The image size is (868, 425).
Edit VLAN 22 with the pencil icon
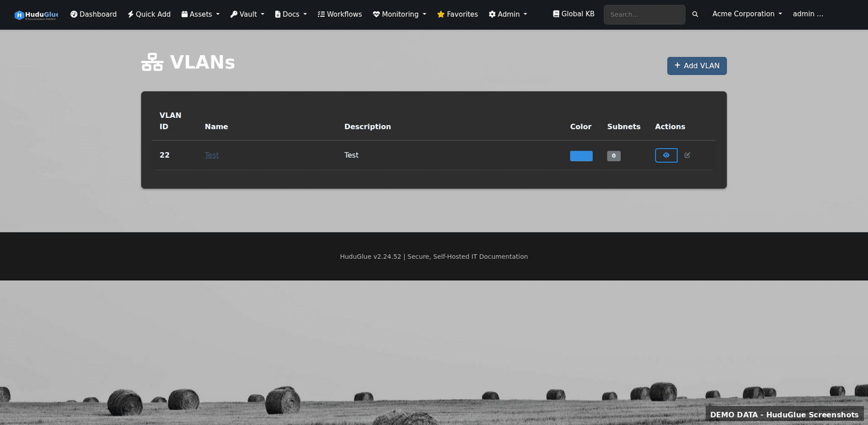[687, 155]
